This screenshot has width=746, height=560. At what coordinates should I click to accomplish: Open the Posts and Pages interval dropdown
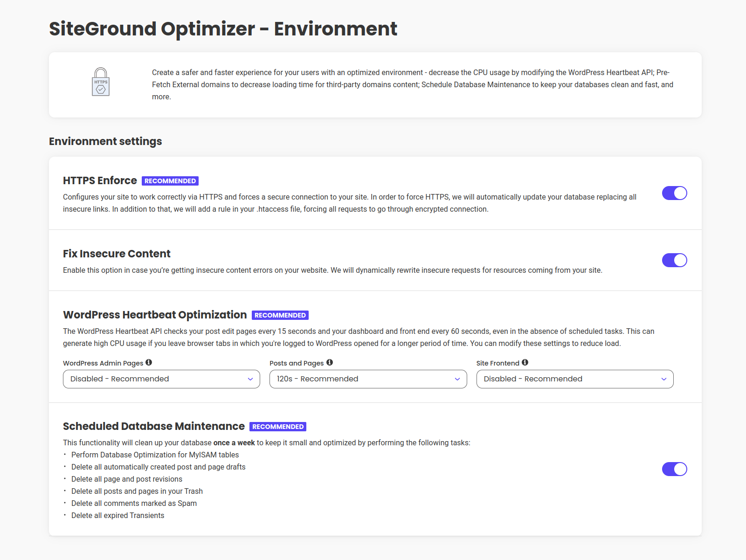(x=368, y=379)
